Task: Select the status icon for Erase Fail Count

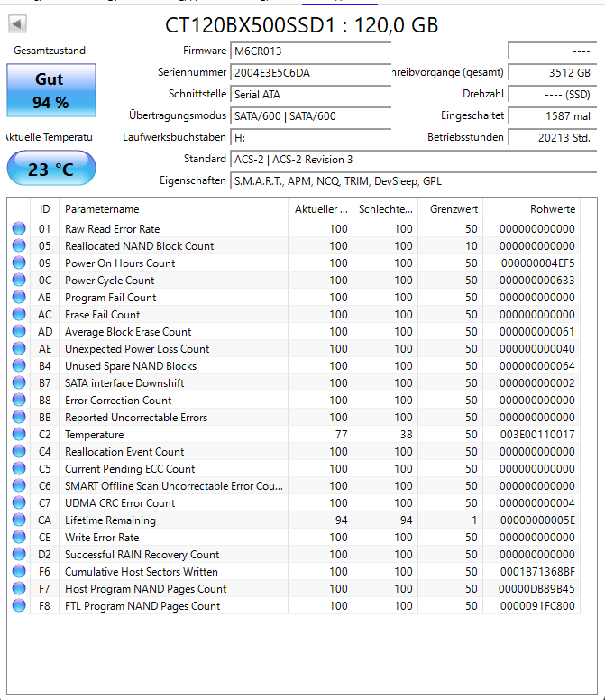Action: [x=19, y=314]
